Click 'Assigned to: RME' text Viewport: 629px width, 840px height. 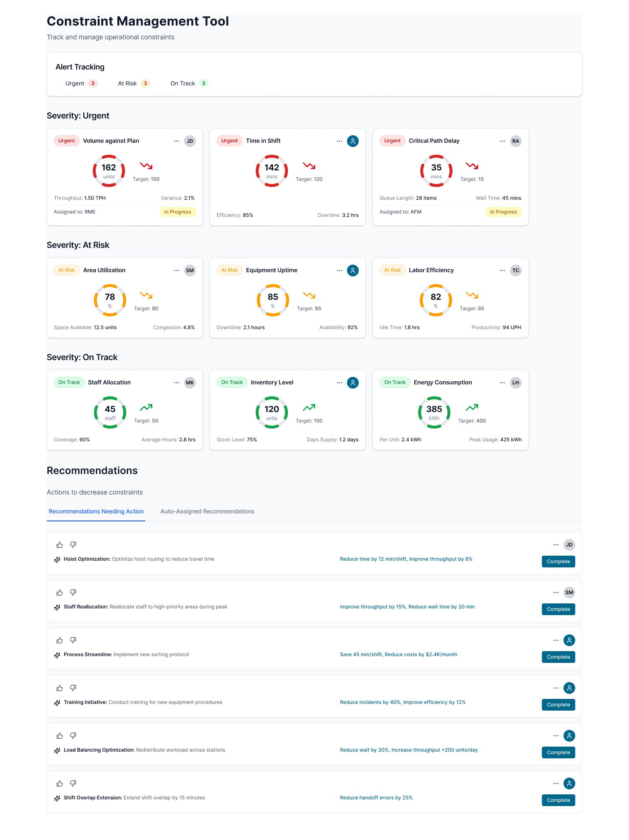click(74, 212)
